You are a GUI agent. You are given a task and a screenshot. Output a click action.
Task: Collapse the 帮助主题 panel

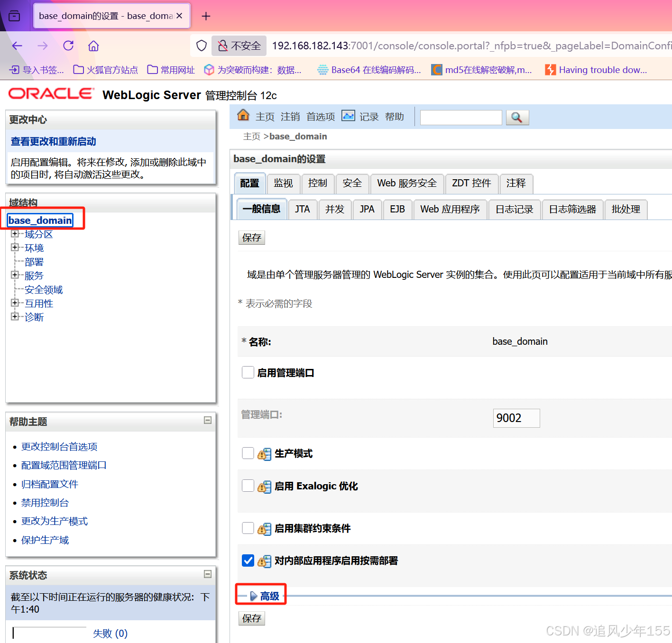[x=208, y=420]
